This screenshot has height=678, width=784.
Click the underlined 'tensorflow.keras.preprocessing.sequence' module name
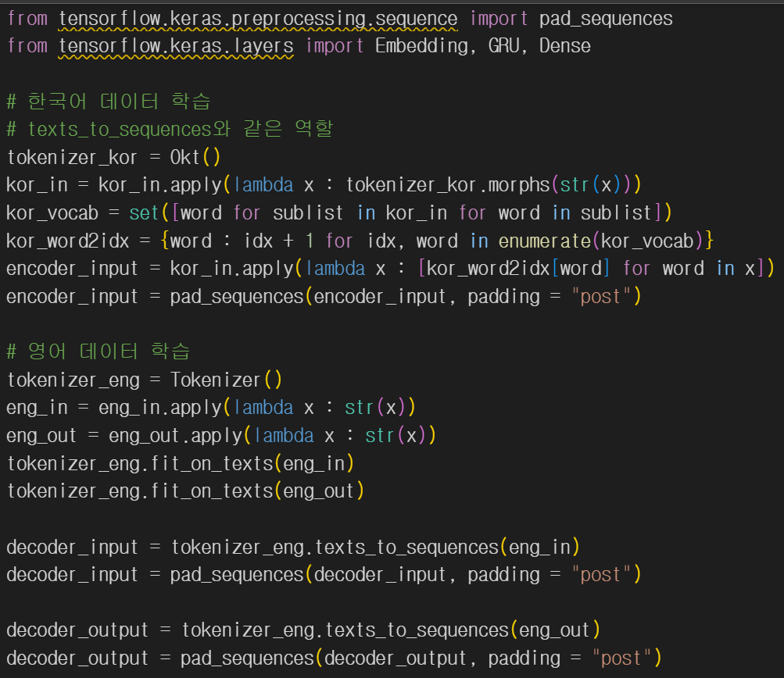[x=258, y=19]
